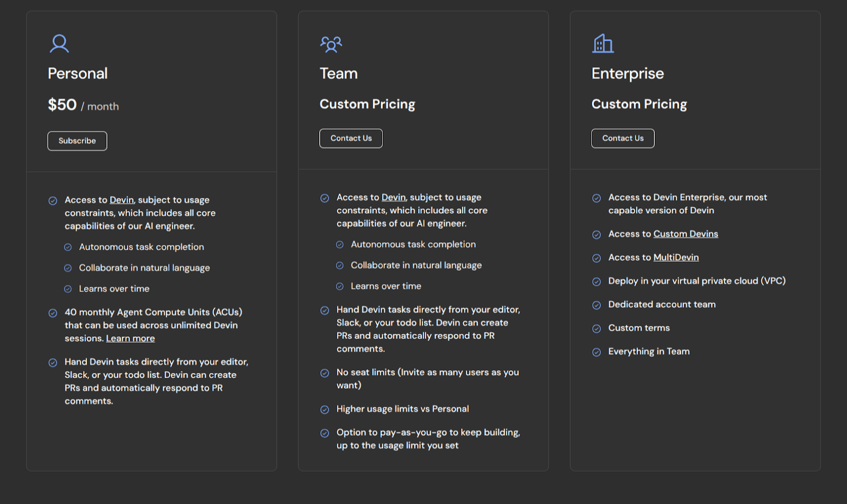Click "Autonomous task completion" in the Personal card
This screenshot has width=847, height=504.
(x=141, y=247)
